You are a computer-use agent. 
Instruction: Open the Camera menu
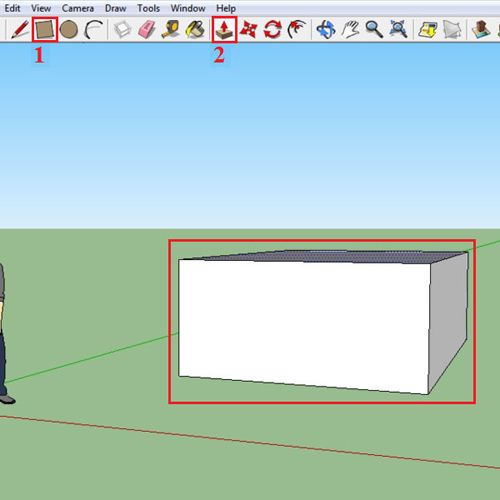point(78,8)
